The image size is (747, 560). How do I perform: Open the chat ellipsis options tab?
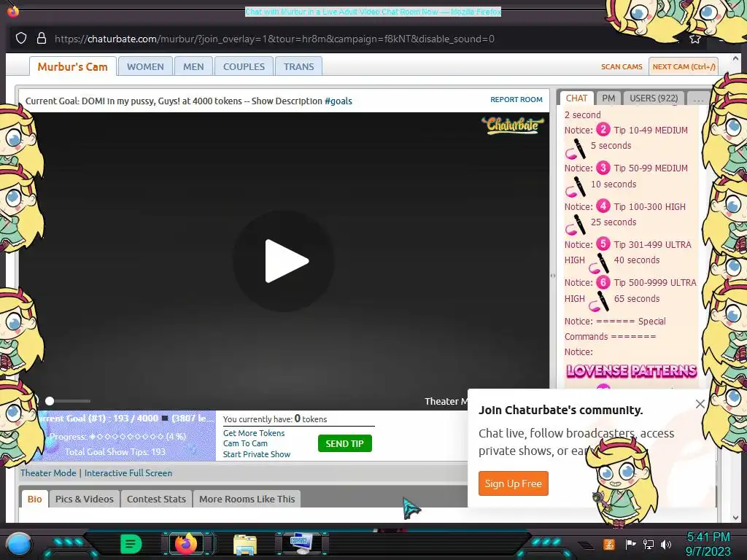tap(698, 98)
